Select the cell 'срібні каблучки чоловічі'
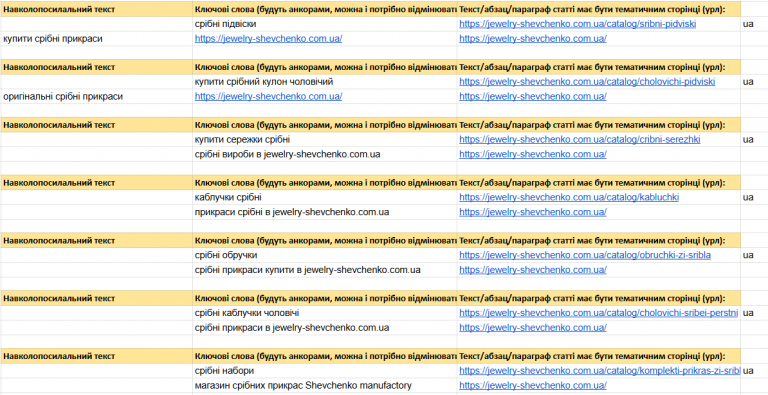The width and height of the screenshot is (768, 395). [325, 313]
